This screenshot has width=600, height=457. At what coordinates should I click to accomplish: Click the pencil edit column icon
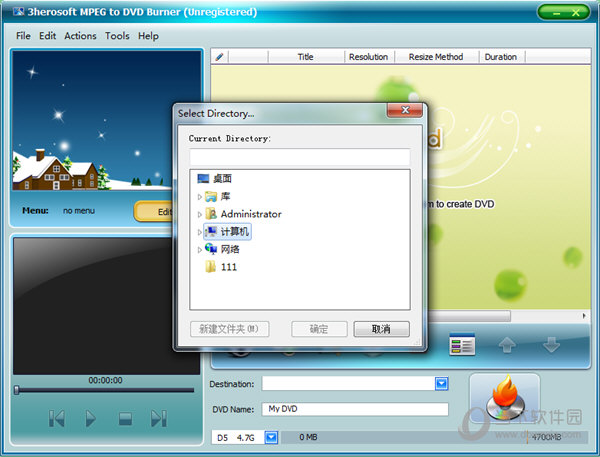[x=219, y=57]
